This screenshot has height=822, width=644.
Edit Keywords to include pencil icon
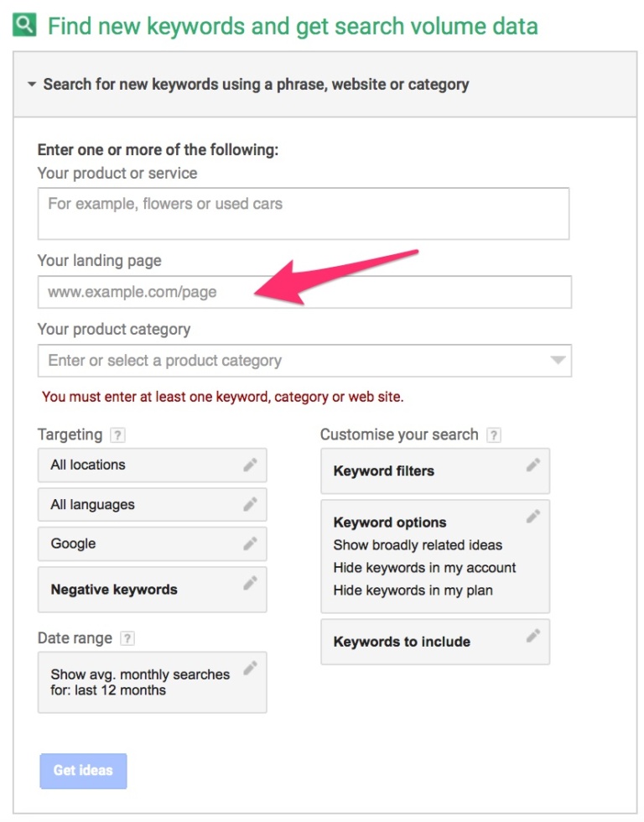tap(532, 636)
